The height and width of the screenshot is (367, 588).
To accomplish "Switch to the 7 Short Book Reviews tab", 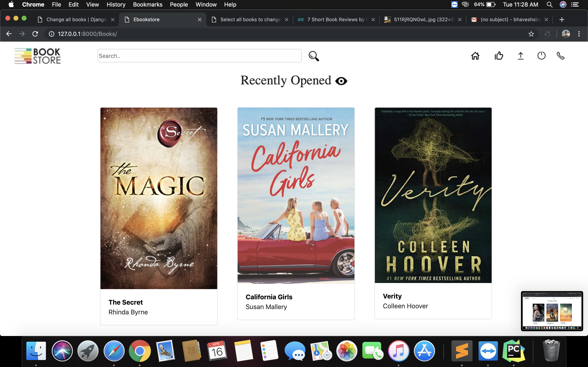I will pyautogui.click(x=335, y=19).
